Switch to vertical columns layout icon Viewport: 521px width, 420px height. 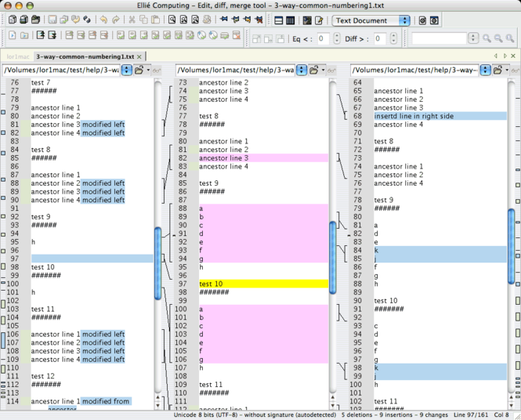pyautogui.click(x=290, y=20)
